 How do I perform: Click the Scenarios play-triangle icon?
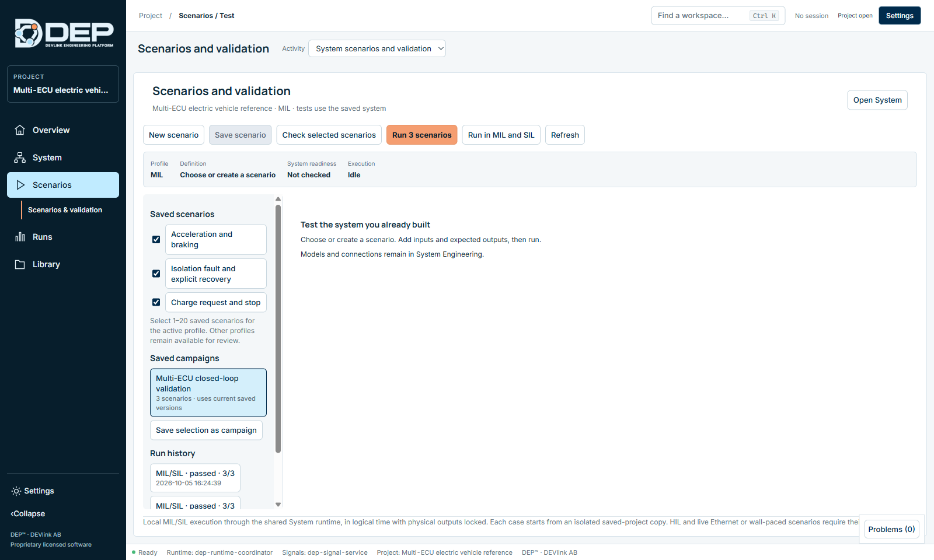[20, 185]
